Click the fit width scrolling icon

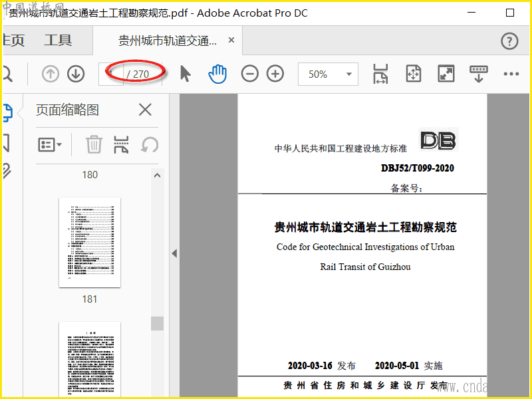[380, 74]
